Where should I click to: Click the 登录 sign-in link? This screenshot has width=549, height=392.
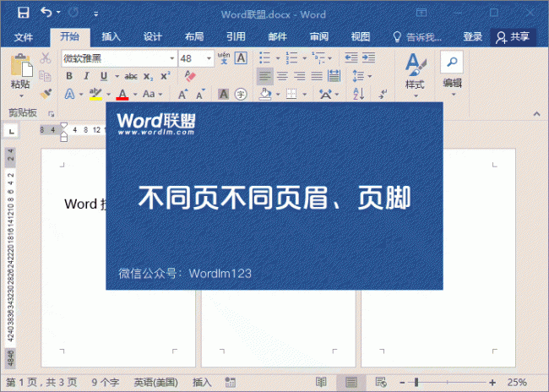473,36
